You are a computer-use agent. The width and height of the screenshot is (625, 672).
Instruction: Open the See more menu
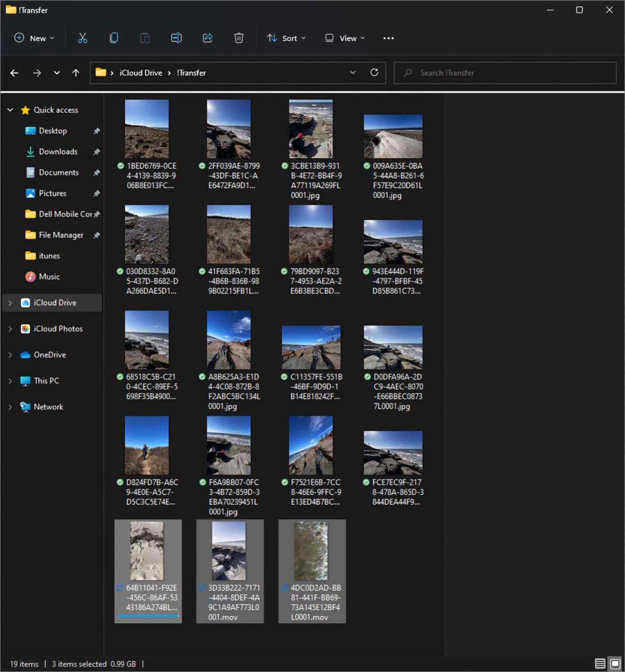388,38
